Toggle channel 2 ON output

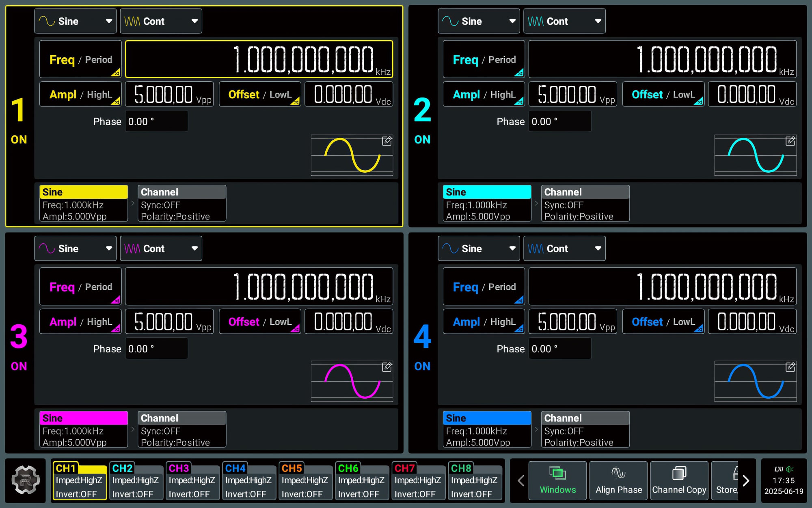(422, 140)
